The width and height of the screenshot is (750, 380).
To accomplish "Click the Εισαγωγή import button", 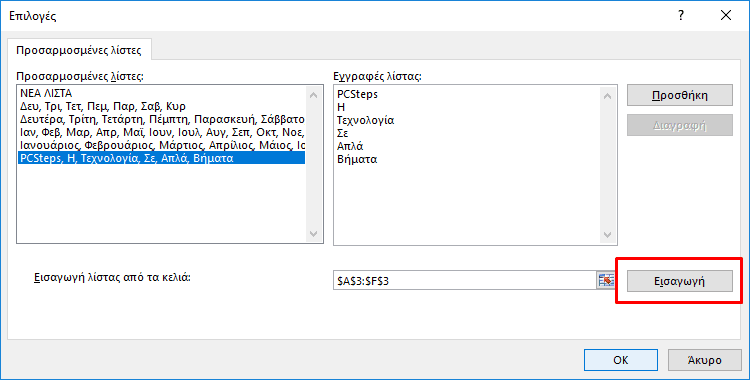I will point(680,281).
